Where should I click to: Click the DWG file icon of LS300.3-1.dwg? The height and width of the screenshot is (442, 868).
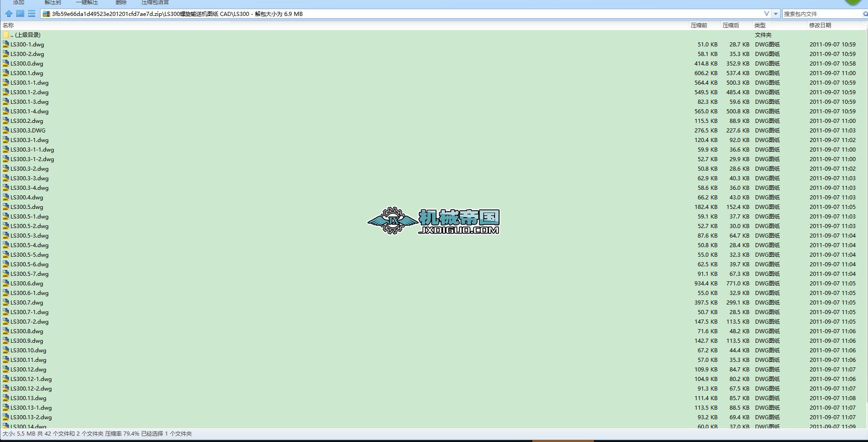coord(5,140)
